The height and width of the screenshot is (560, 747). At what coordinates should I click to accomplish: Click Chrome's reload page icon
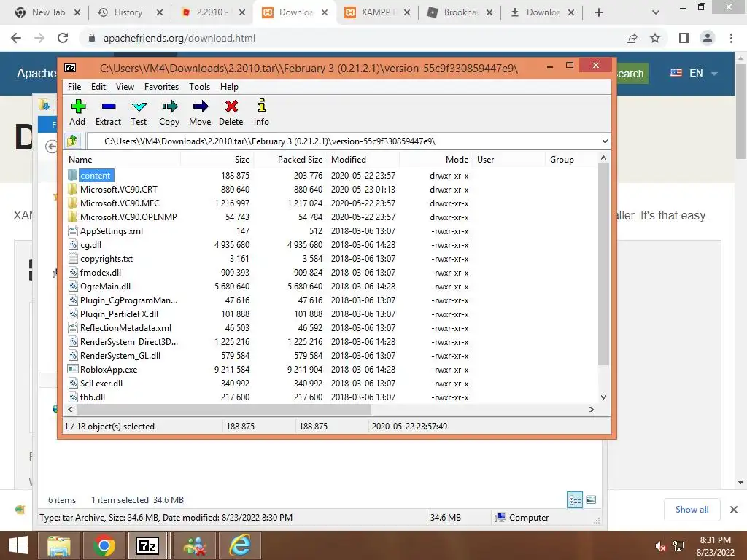pos(63,38)
